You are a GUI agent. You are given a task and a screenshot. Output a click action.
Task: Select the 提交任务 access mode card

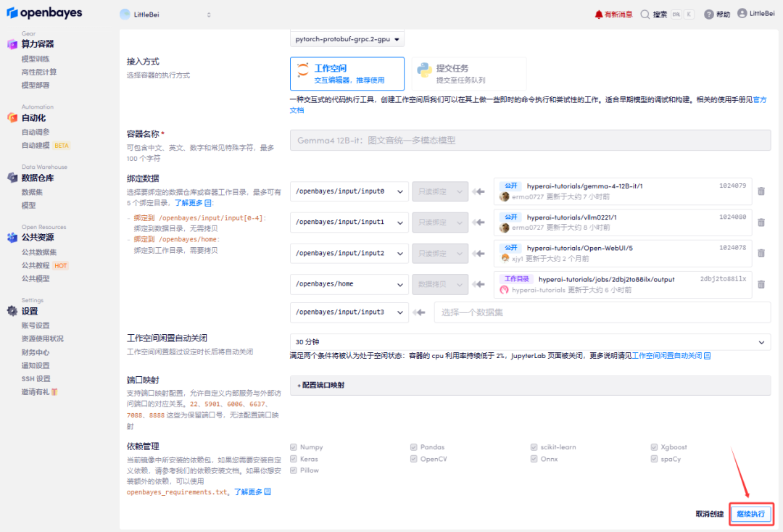pos(469,73)
